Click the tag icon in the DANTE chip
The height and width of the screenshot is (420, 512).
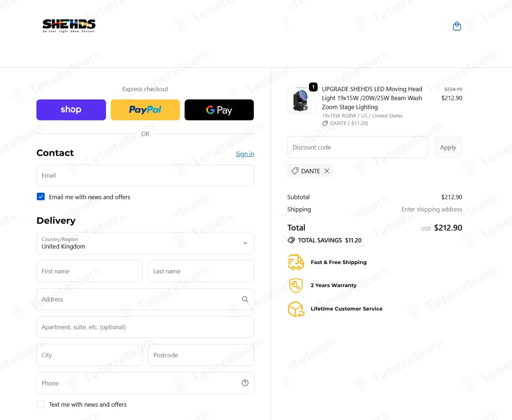point(295,171)
